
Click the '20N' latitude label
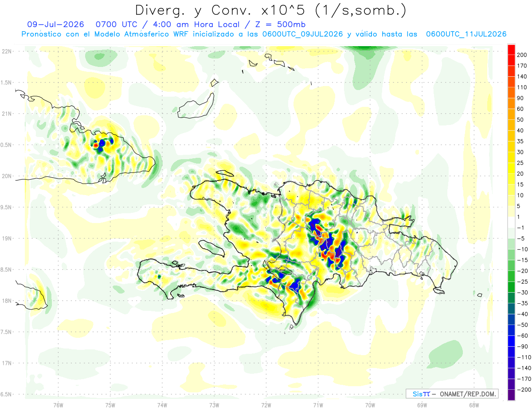click(6, 176)
